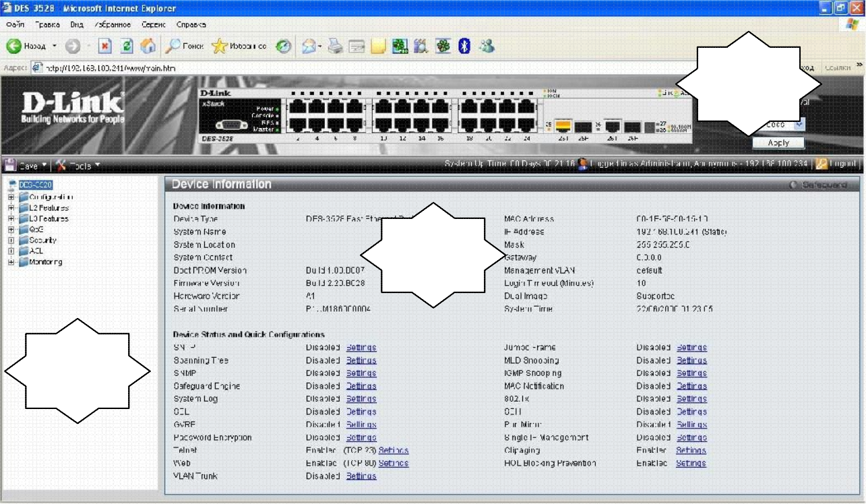The width and height of the screenshot is (866, 504).
Task: Open the Правка menu
Action: 47,24
